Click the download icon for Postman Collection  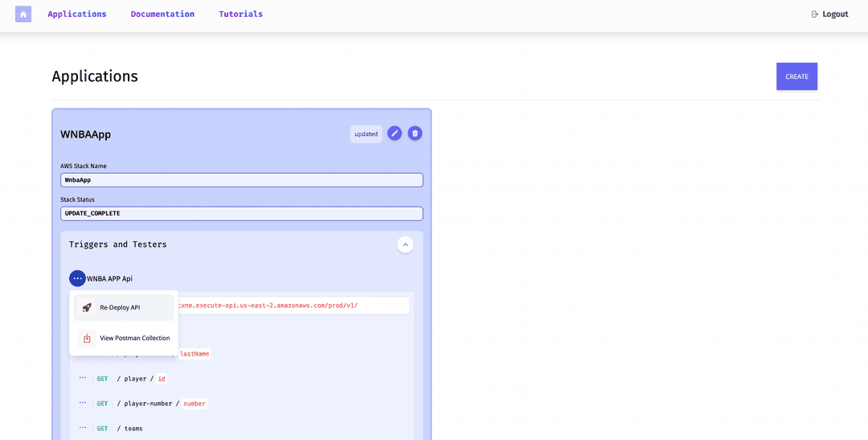[86, 339]
